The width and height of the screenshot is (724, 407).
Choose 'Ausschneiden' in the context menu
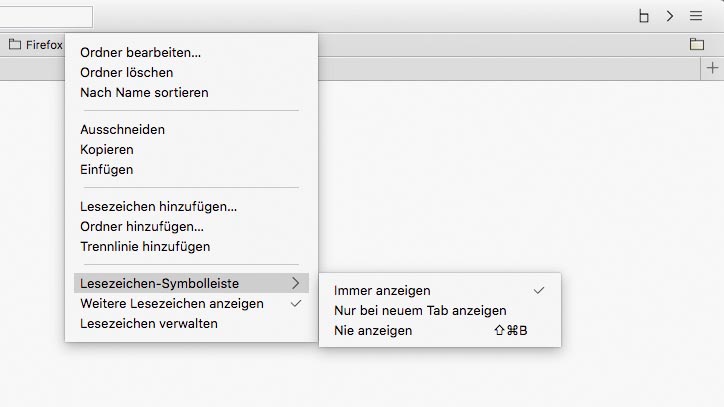(x=122, y=129)
